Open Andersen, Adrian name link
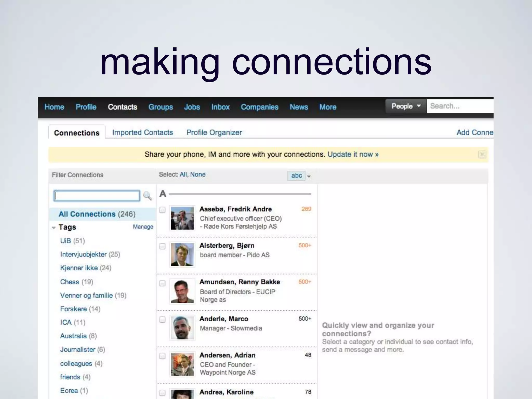The image size is (532, 399). [x=227, y=355]
